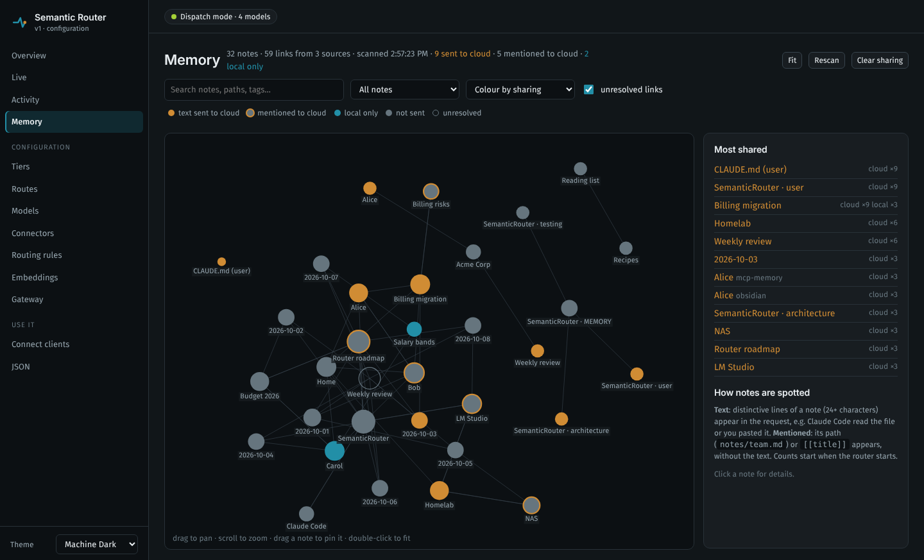Open the All notes filter dropdown
The image size is (924, 560).
click(405, 90)
